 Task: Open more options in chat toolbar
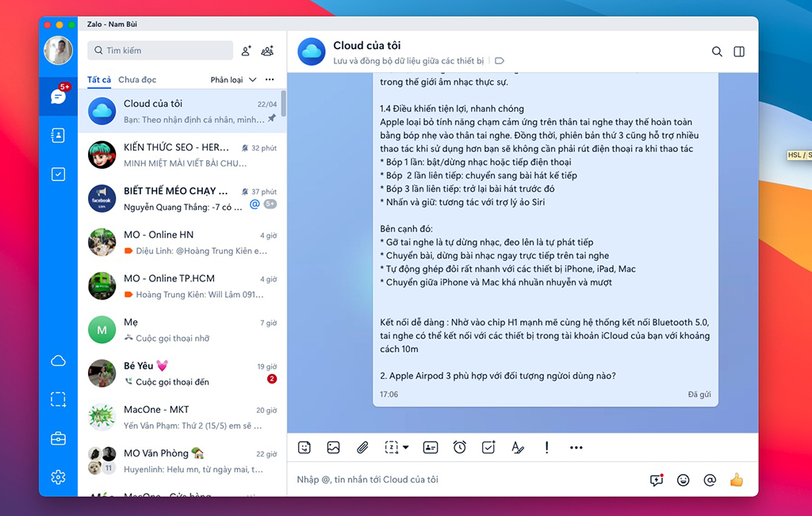(x=576, y=448)
